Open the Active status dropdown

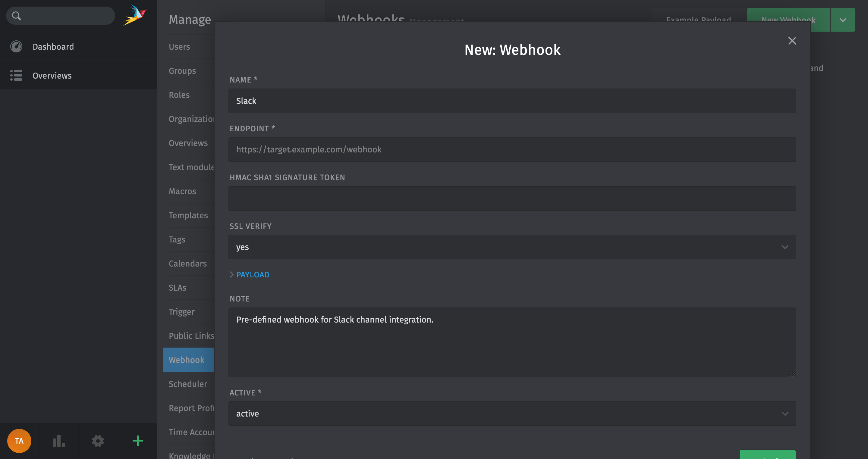[512, 413]
